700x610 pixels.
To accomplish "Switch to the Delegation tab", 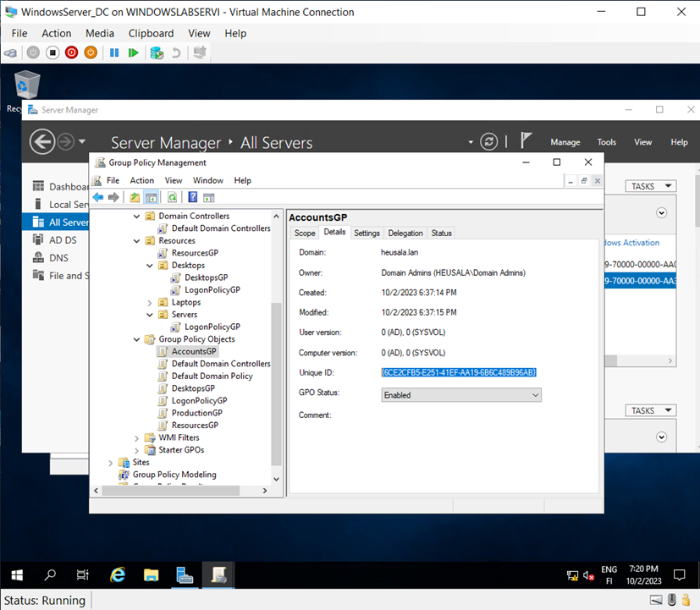I will coord(405,233).
